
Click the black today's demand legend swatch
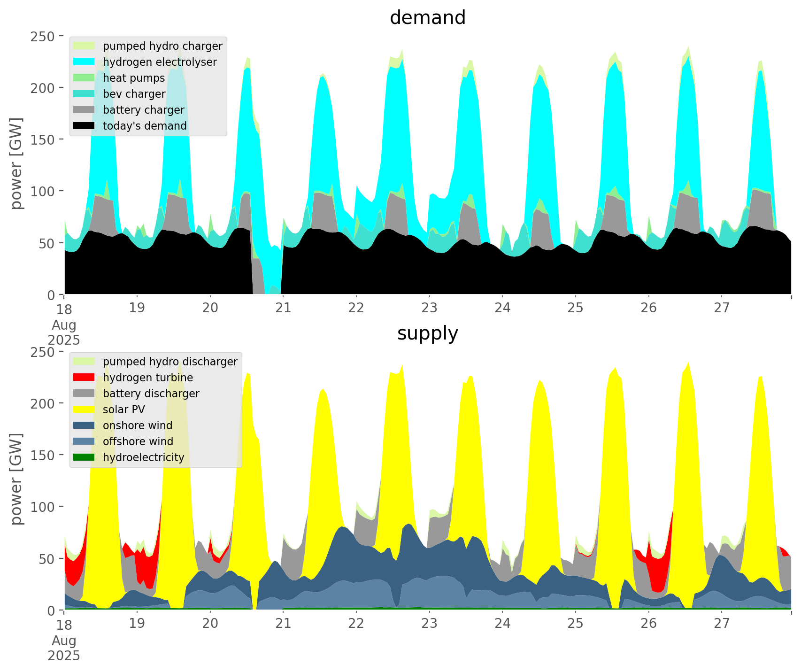click(85, 126)
